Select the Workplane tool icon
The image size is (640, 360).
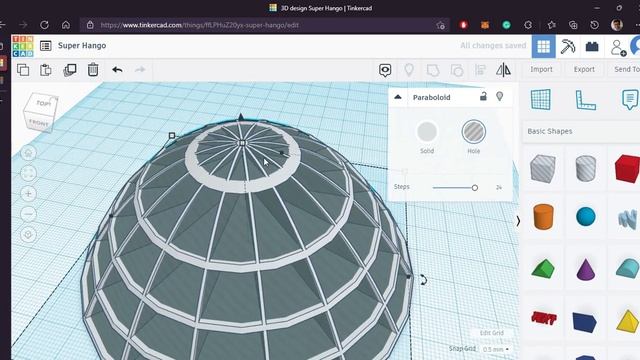pos(541,99)
